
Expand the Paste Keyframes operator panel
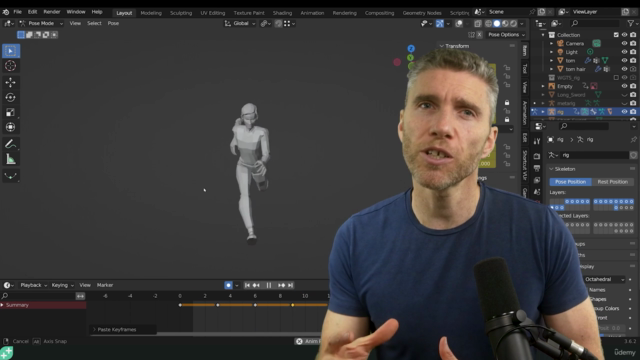point(95,330)
